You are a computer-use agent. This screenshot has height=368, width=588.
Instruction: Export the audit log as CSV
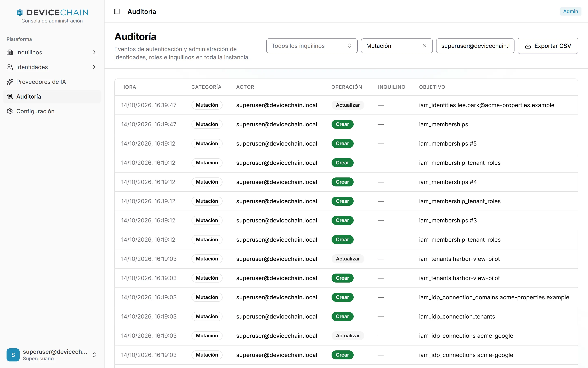pos(548,46)
